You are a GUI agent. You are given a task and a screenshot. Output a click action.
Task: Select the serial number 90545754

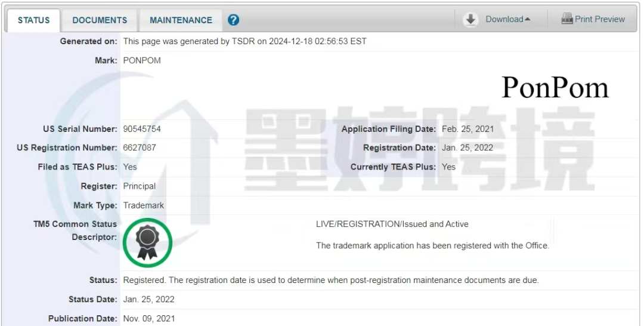coord(142,129)
